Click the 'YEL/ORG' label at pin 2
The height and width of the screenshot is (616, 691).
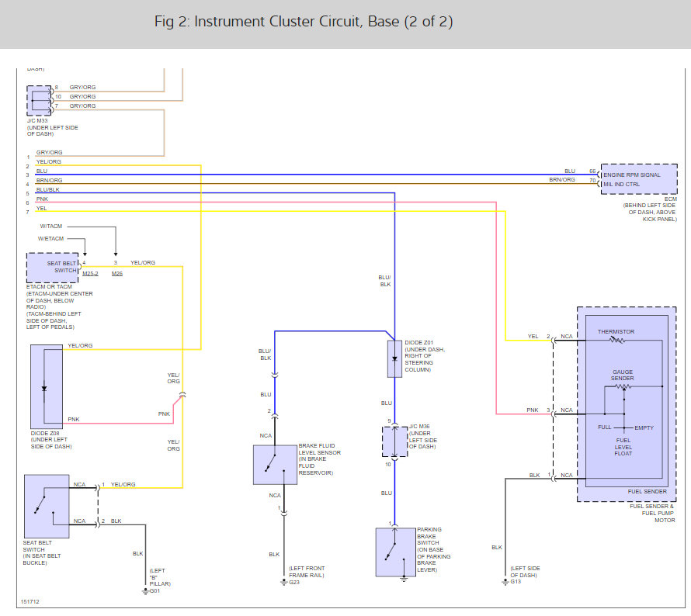(x=48, y=161)
